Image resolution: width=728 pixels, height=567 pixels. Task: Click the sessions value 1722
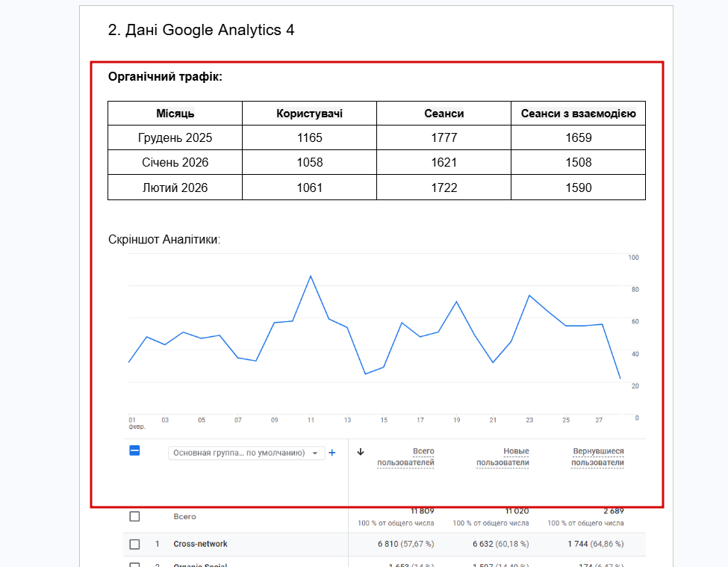tap(444, 188)
